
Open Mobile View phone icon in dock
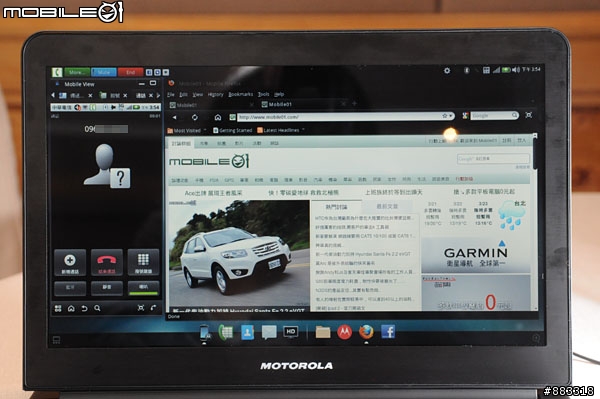(205, 333)
